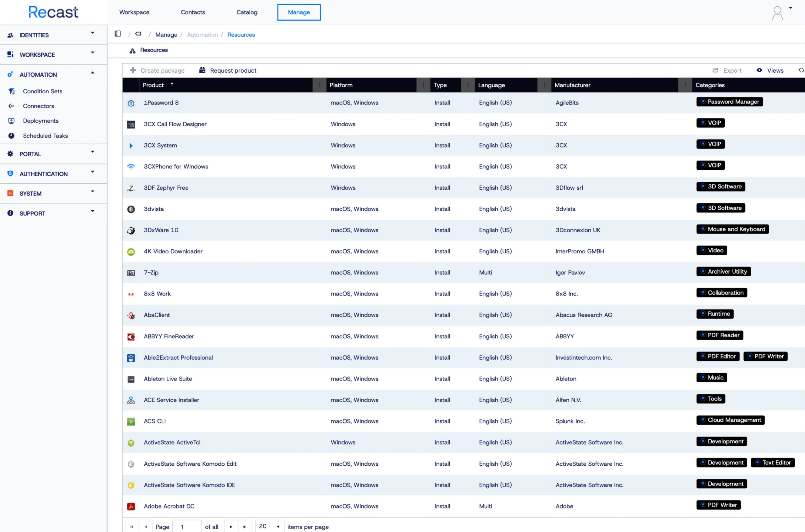Click the 4K Video Downloader icon
Screen dimensions: 805x532
[131, 252]
